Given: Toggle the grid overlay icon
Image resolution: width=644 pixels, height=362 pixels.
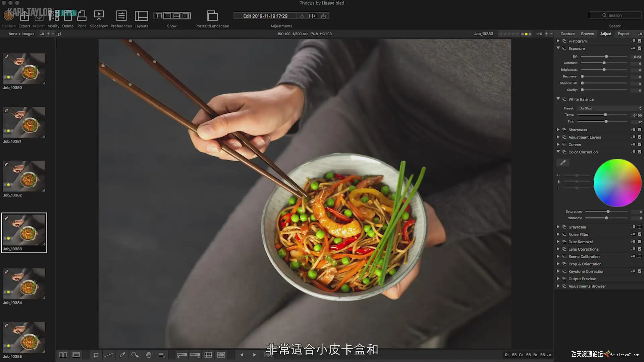Looking at the screenshot, I should coord(208,355).
